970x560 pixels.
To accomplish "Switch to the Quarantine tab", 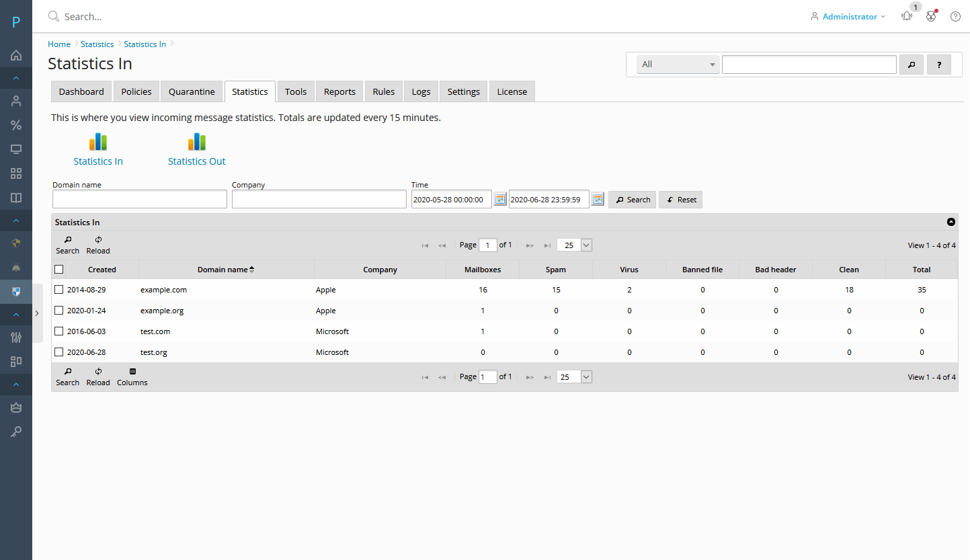I will [x=192, y=91].
